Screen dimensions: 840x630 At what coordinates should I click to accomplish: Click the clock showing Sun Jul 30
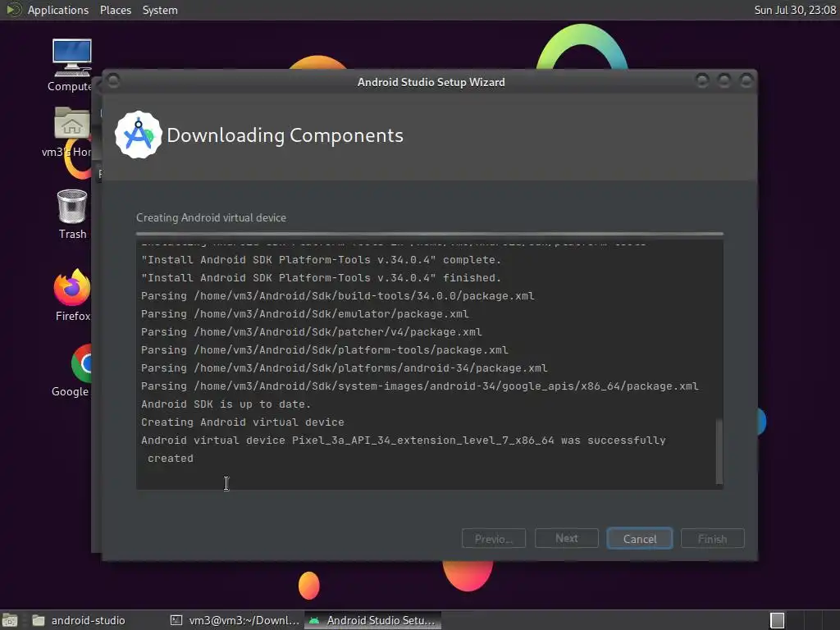coord(795,10)
